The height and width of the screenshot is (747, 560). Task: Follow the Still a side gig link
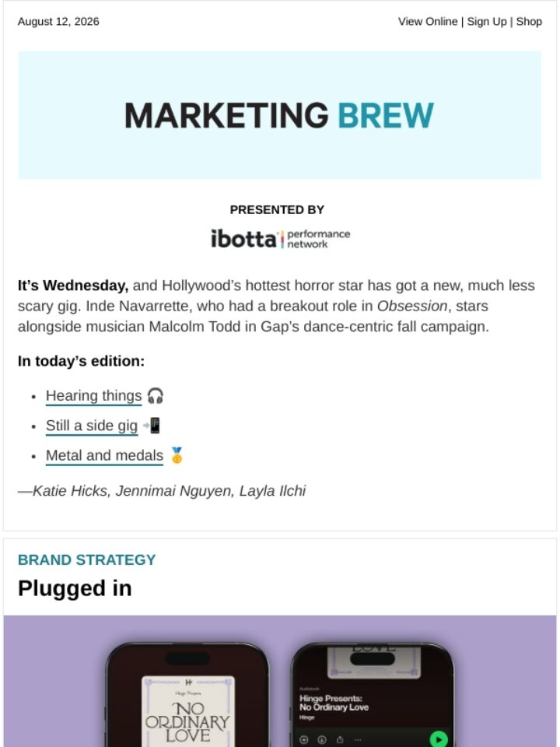tap(92, 426)
